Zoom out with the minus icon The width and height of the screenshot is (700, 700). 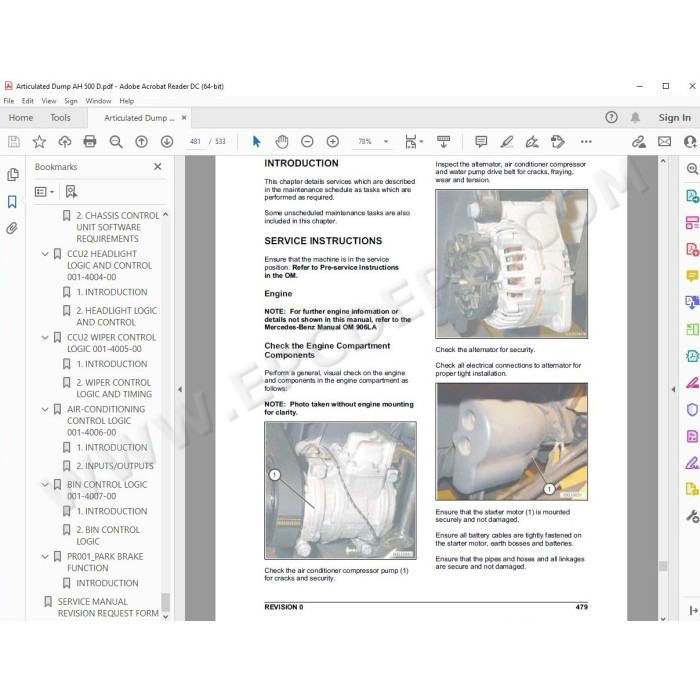[x=307, y=142]
